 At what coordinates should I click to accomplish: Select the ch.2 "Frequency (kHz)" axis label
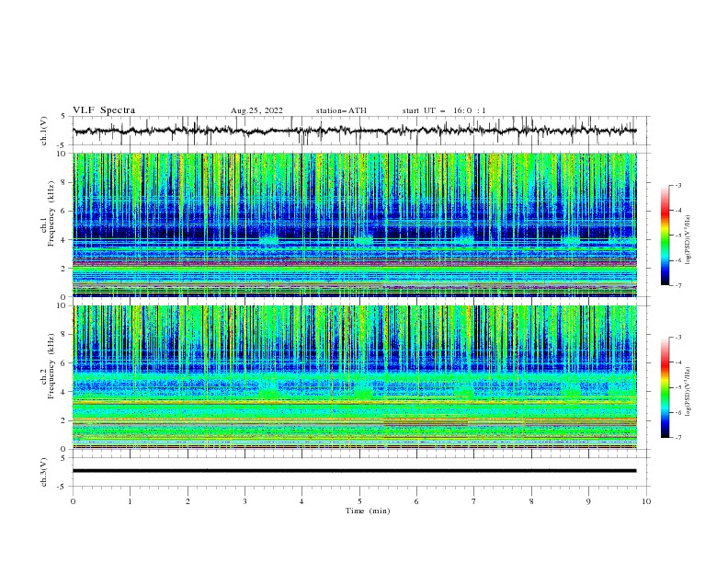(51, 366)
